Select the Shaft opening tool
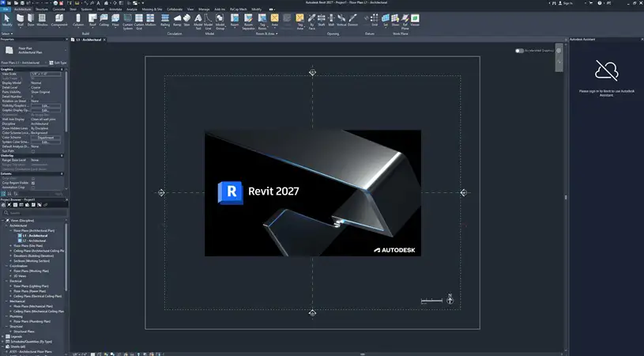 point(321,20)
